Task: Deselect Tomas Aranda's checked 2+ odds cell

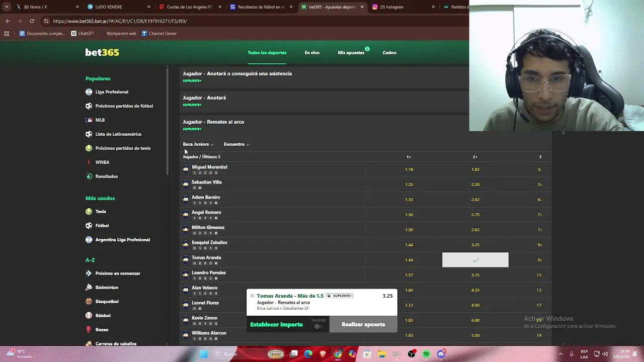Action: pyautogui.click(x=475, y=260)
